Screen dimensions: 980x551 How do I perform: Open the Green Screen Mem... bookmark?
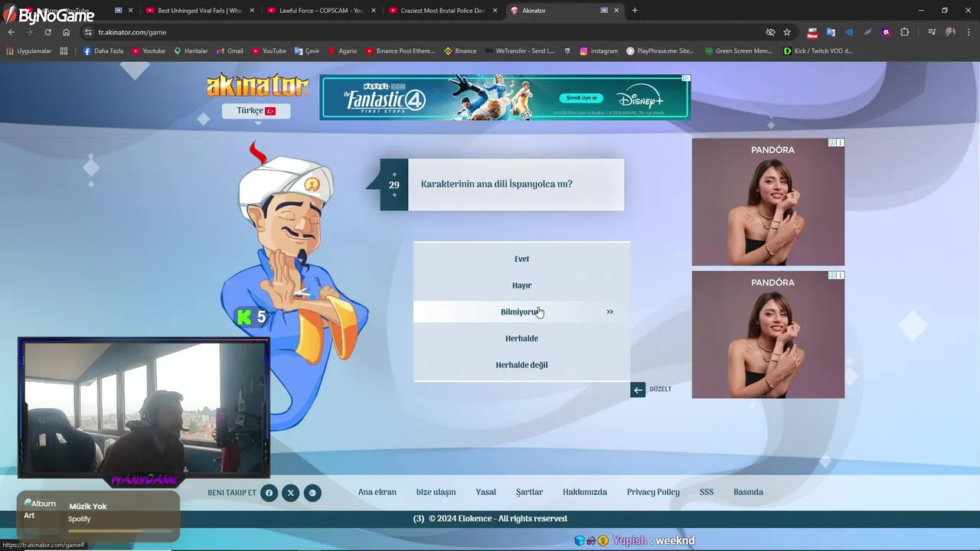[x=739, y=51]
